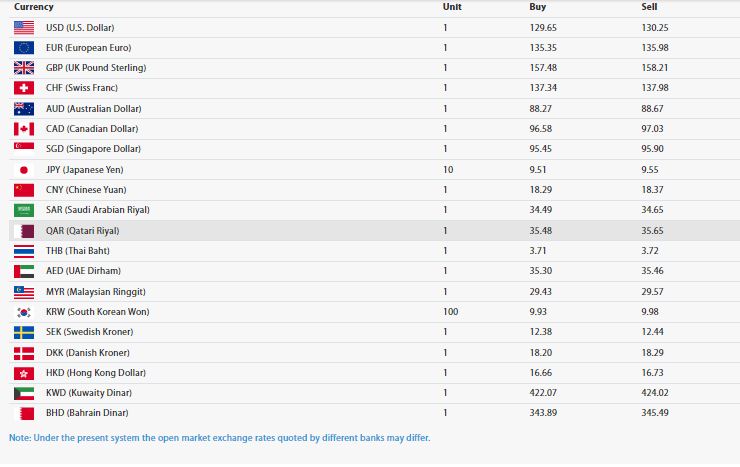Click the Kuwait flag icon

[24, 392]
